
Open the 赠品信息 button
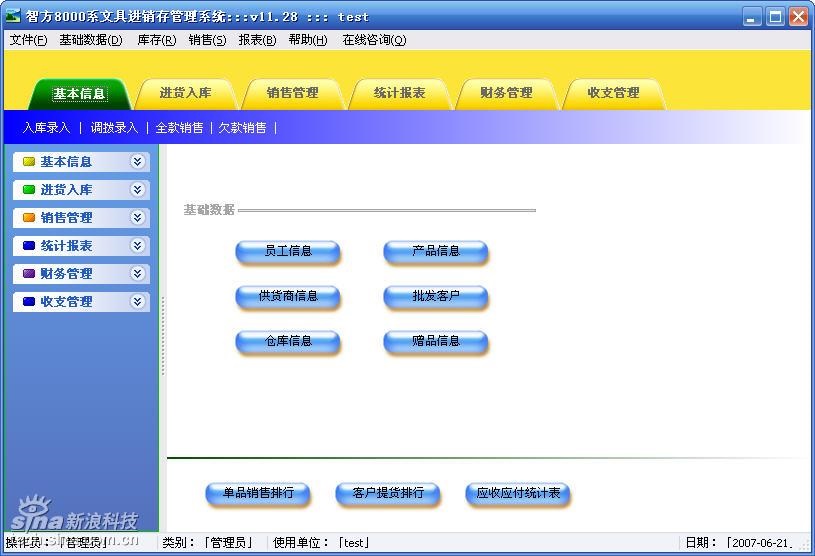pyautogui.click(x=436, y=342)
